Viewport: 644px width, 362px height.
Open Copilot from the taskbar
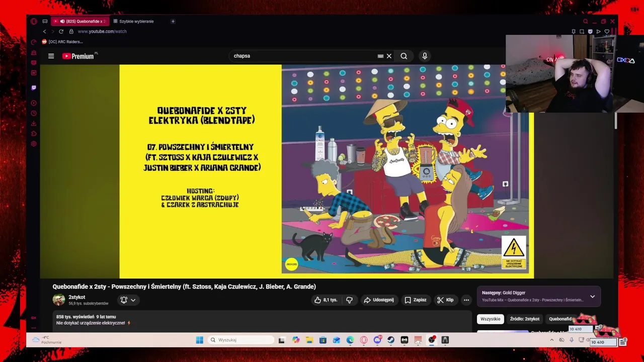click(x=295, y=340)
